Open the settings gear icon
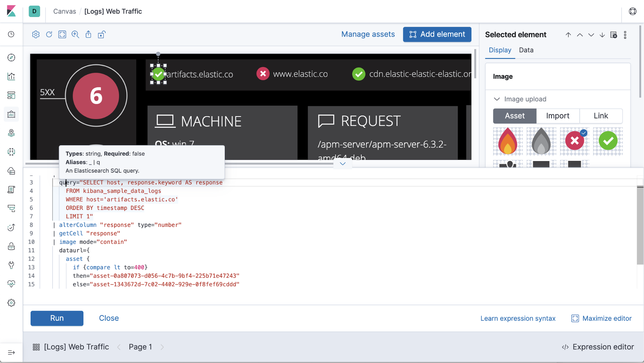This screenshot has height=363, width=644. (x=36, y=34)
